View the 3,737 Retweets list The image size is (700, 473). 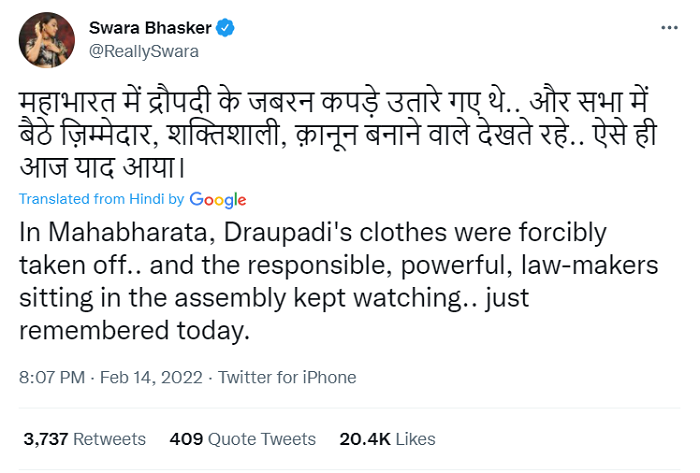click(84, 439)
